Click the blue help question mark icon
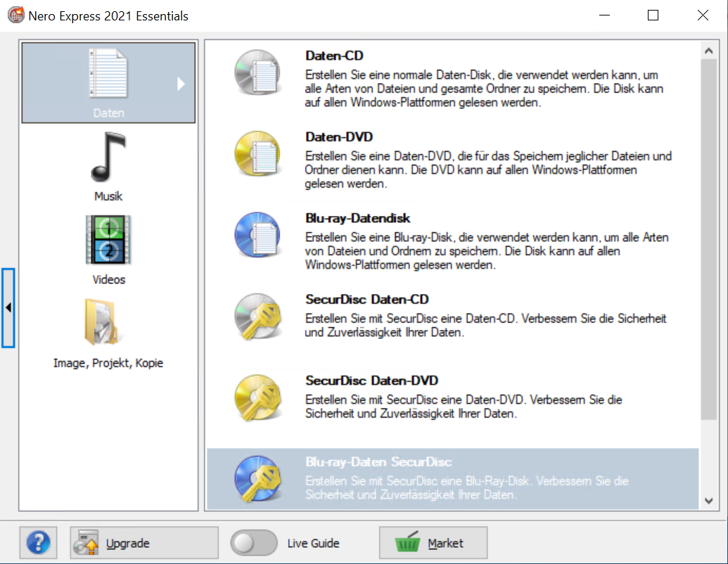The width and height of the screenshot is (728, 564). [x=38, y=543]
